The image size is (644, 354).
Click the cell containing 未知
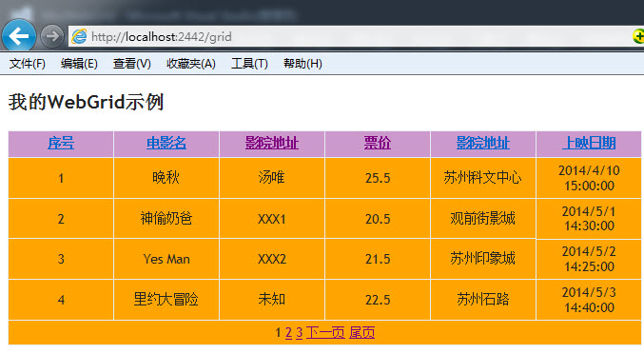[x=272, y=300]
